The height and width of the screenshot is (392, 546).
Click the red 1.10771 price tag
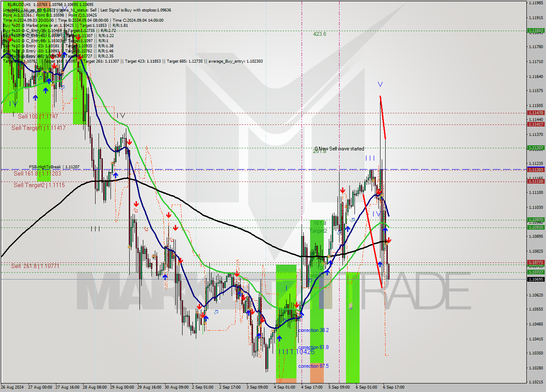pyautogui.click(x=536, y=262)
